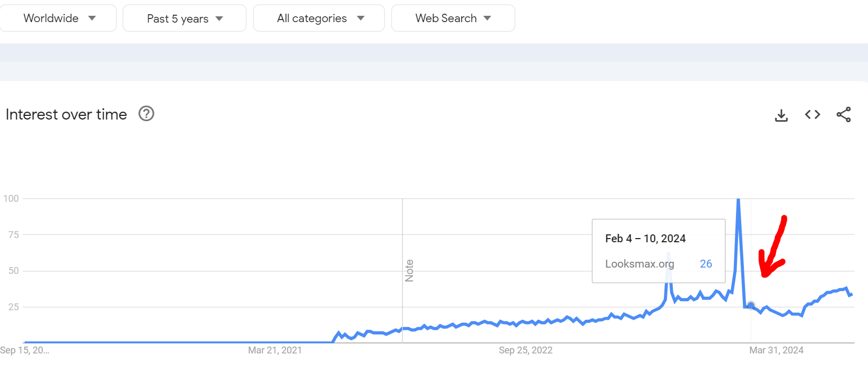868x365 pixels.
Task: Download the interest over time data
Action: point(781,115)
